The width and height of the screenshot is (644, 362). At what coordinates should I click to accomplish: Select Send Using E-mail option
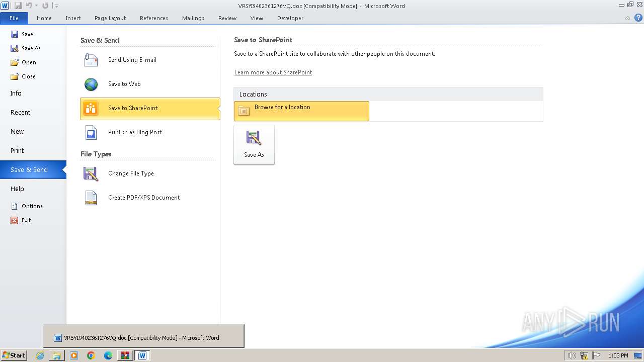[150, 60]
